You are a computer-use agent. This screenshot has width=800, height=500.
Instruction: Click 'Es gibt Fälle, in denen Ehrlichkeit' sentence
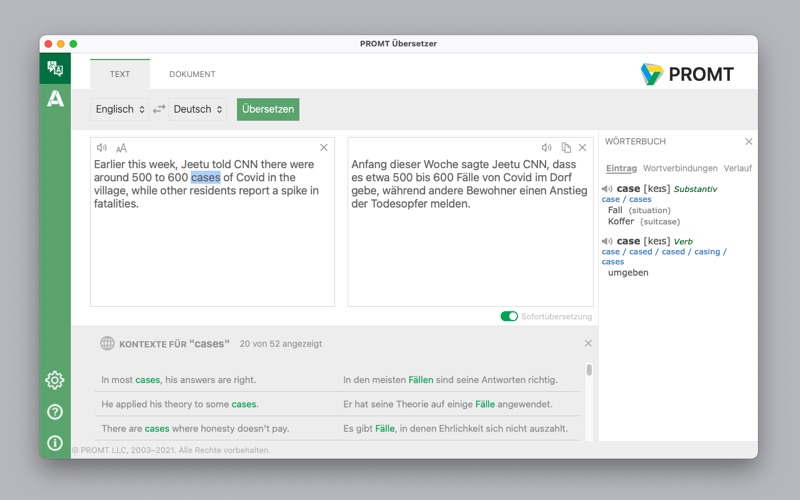coord(455,429)
